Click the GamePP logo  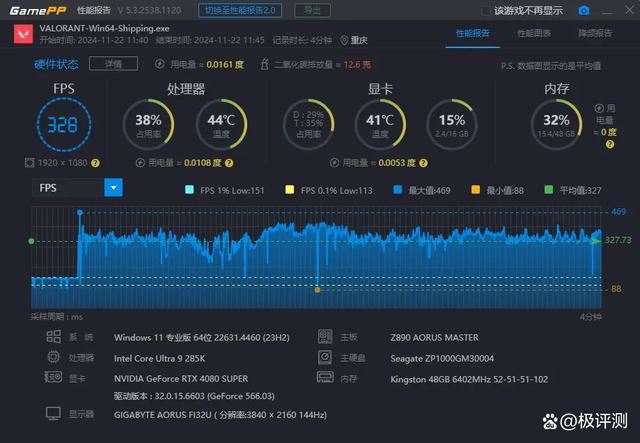click(38, 11)
